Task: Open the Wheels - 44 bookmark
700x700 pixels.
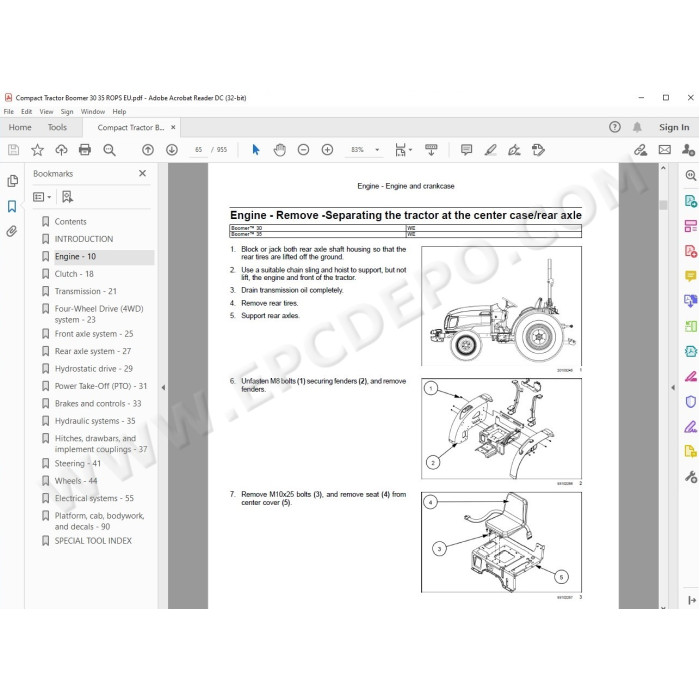Action: pos(76,481)
